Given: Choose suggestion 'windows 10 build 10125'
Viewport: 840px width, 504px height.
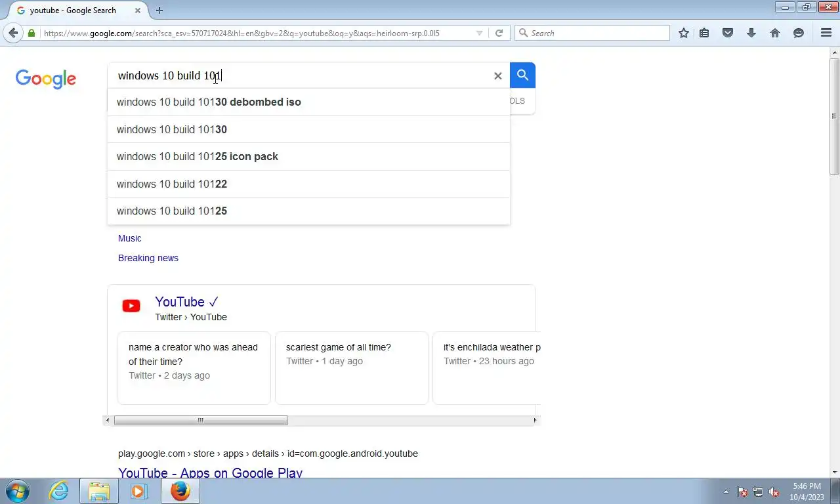Looking at the screenshot, I should point(308,211).
